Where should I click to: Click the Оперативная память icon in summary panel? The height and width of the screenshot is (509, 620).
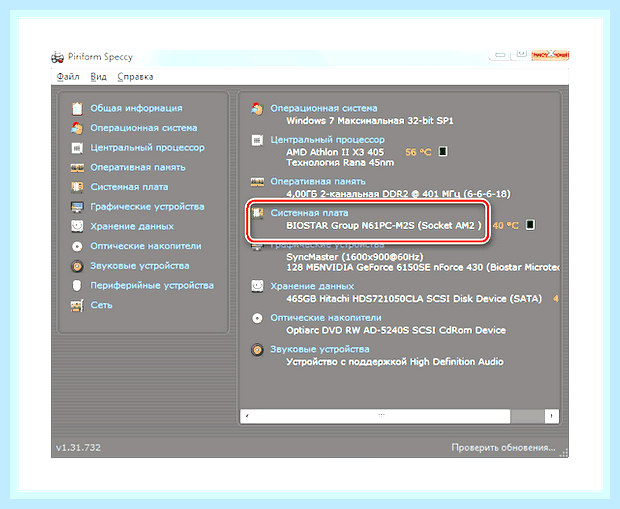point(257,182)
